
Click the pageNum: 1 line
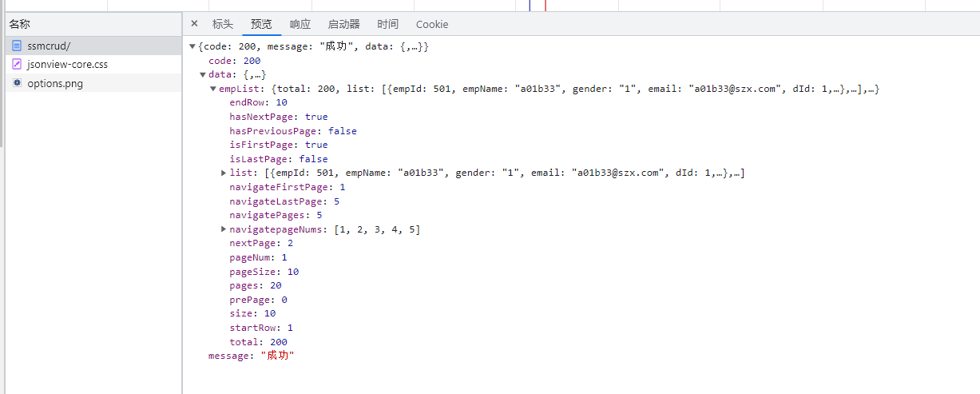click(258, 257)
